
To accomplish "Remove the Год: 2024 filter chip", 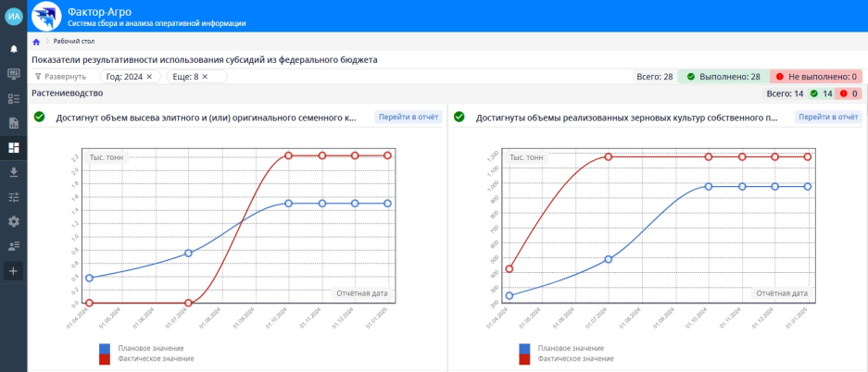I will tap(149, 77).
